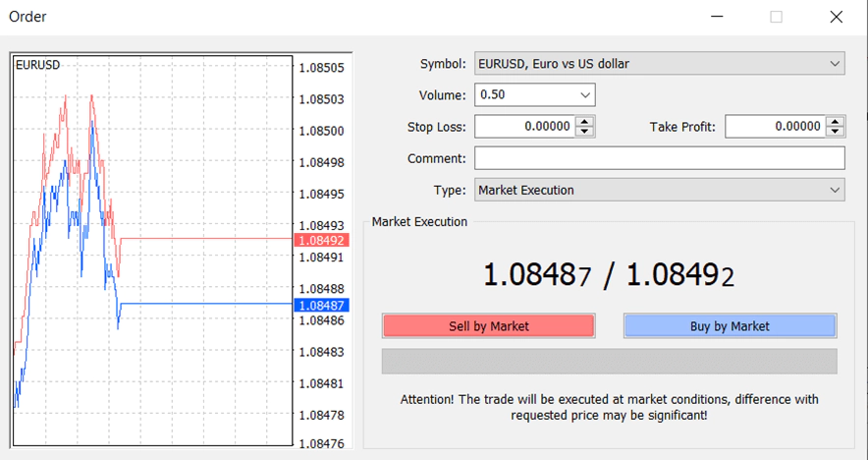Click the Stop Loss value field
Screen dimensions: 868x460
[523, 127]
